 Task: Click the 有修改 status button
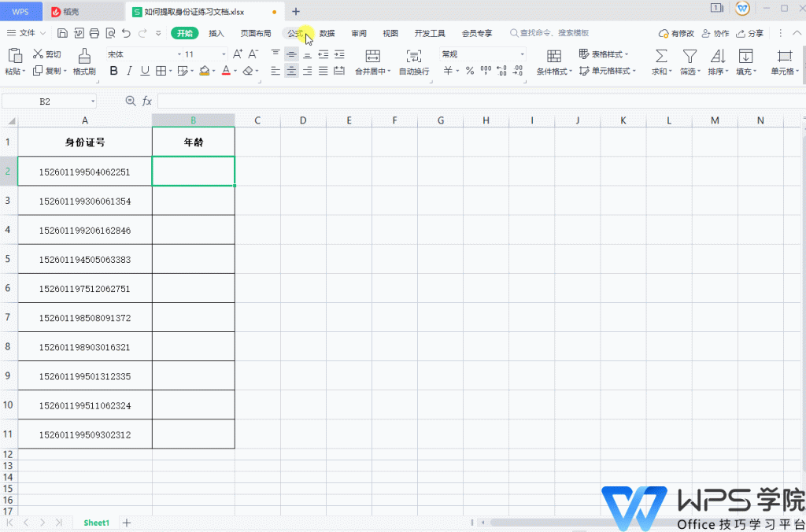(x=676, y=33)
